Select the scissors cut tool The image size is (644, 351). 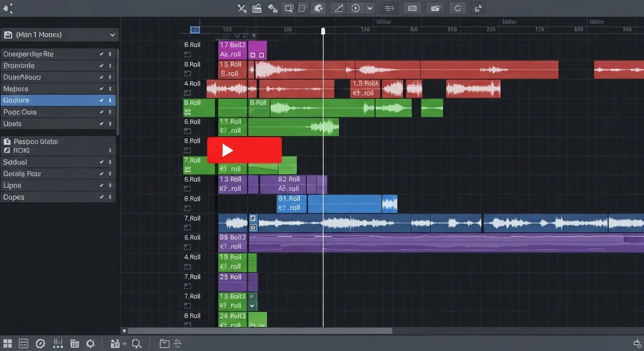(x=242, y=8)
